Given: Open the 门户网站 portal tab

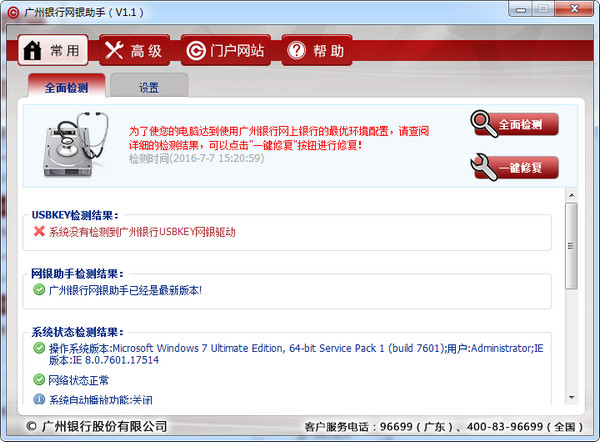Looking at the screenshot, I should 226,50.
